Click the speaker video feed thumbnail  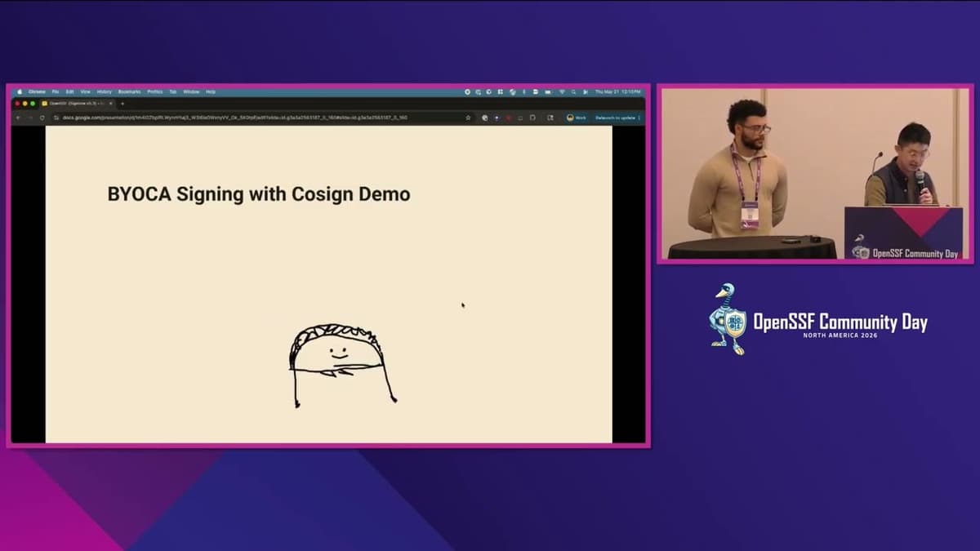(x=815, y=174)
